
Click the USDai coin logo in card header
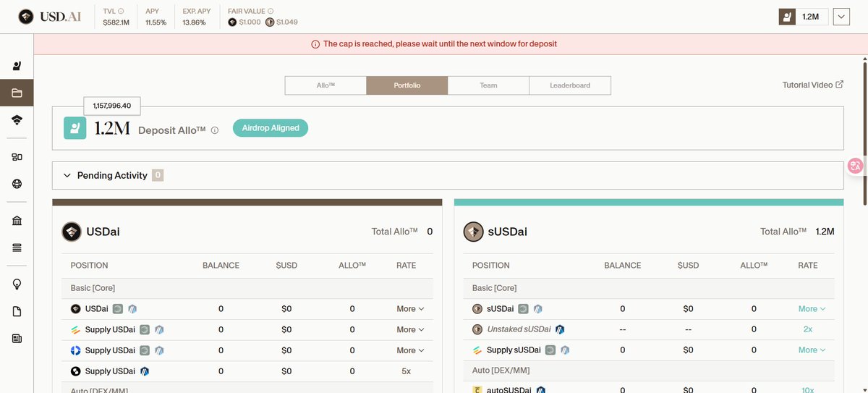72,232
